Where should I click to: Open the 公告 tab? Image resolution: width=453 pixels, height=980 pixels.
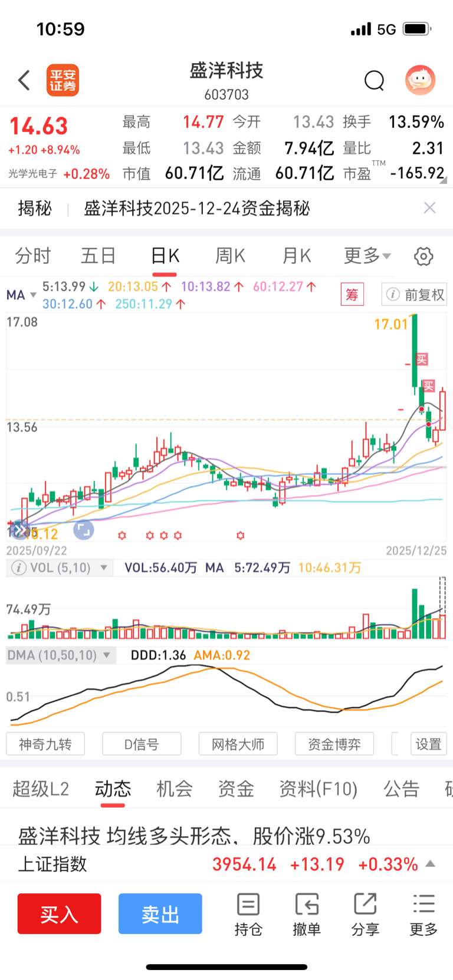click(x=401, y=788)
